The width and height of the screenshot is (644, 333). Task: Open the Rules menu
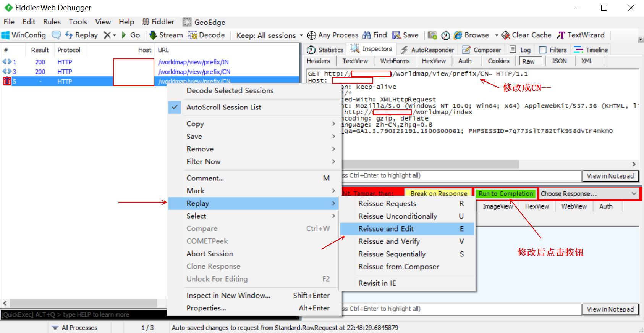[52, 22]
